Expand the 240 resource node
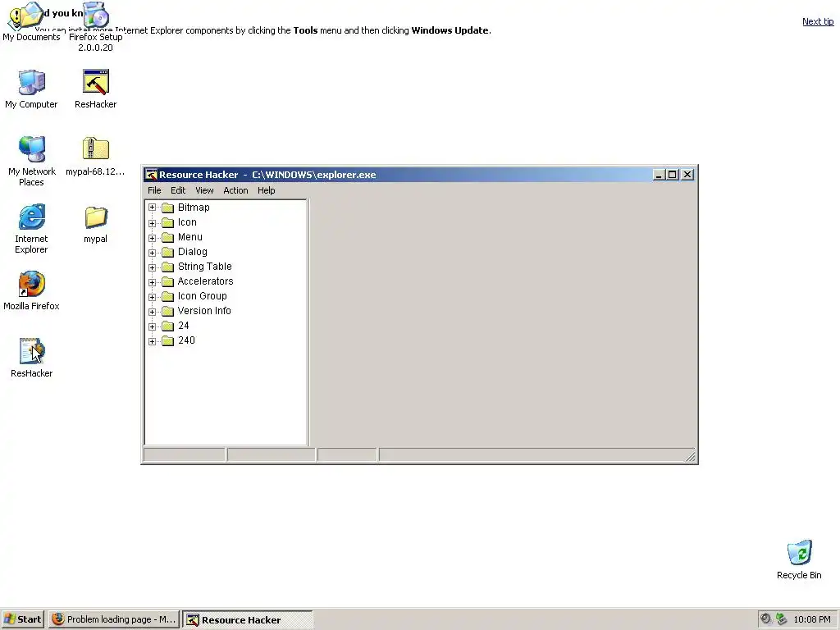 [x=152, y=340]
